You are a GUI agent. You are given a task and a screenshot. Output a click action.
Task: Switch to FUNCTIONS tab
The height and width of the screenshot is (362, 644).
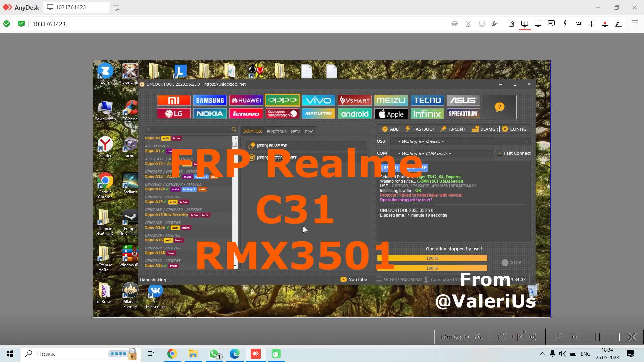click(277, 131)
